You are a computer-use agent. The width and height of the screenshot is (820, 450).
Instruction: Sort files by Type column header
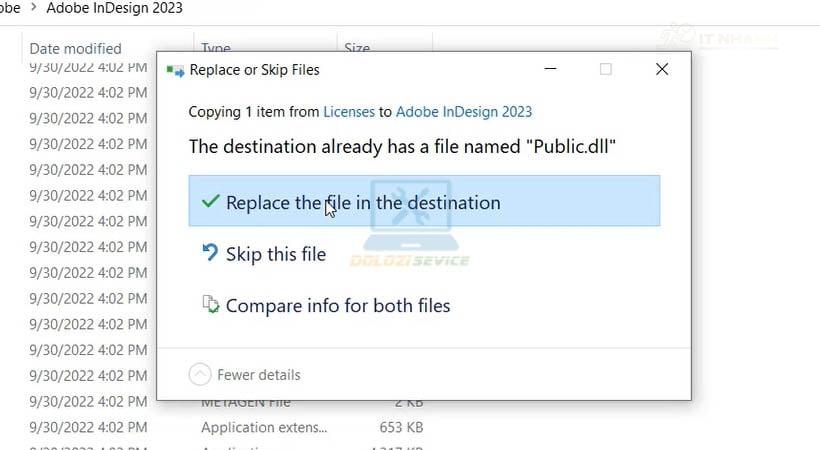(x=216, y=47)
